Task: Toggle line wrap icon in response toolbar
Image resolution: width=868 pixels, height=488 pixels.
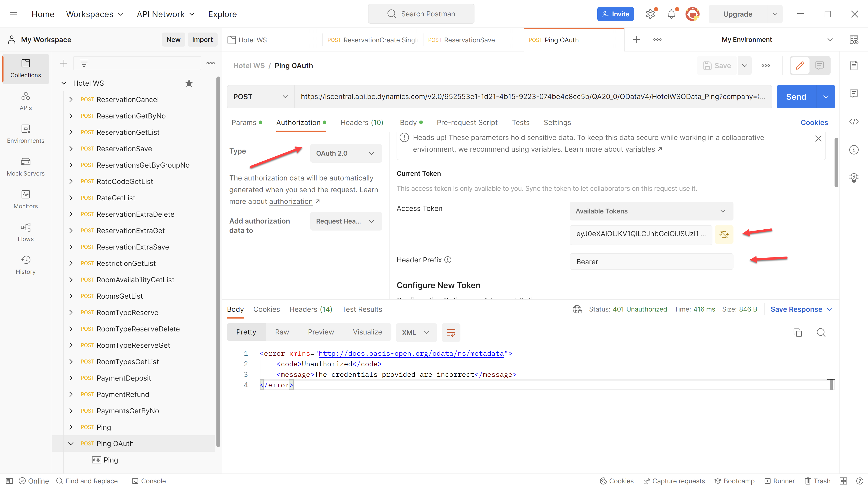Action: tap(451, 333)
